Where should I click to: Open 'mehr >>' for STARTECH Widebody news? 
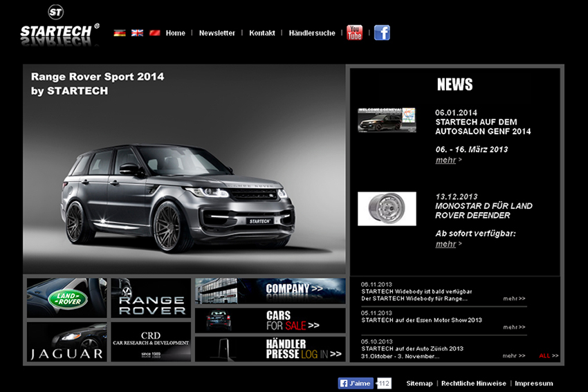[x=514, y=299]
